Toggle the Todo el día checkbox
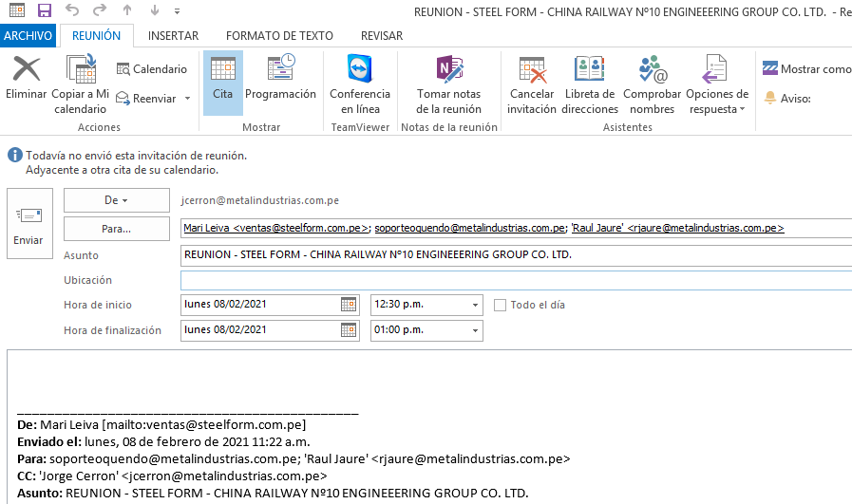This screenshot has width=852, height=504. pyautogui.click(x=500, y=306)
